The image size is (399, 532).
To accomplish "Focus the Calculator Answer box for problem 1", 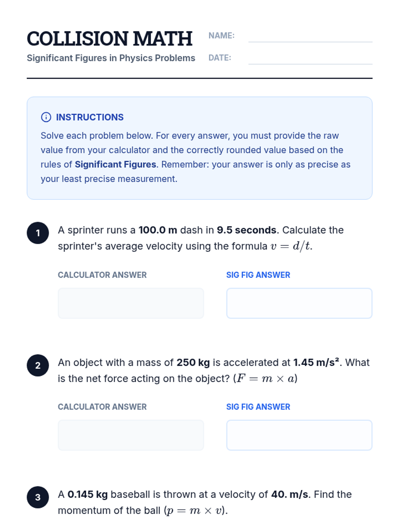I will 131,303.
